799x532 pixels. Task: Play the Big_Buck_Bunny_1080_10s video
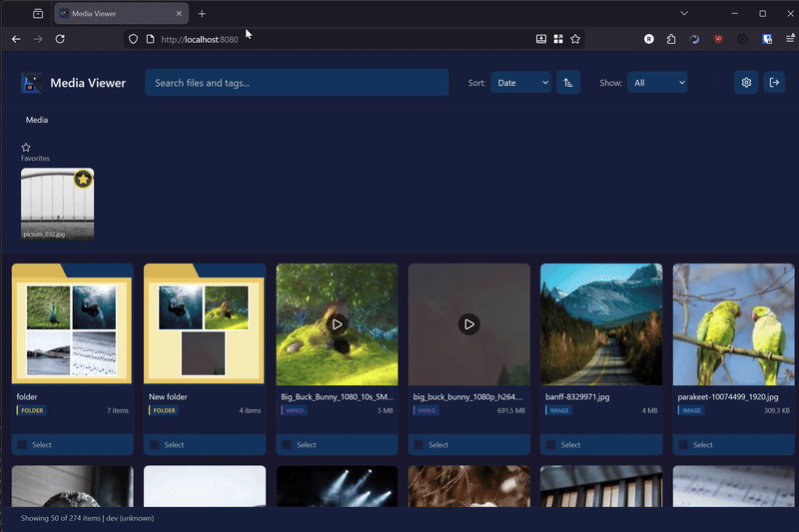337,324
